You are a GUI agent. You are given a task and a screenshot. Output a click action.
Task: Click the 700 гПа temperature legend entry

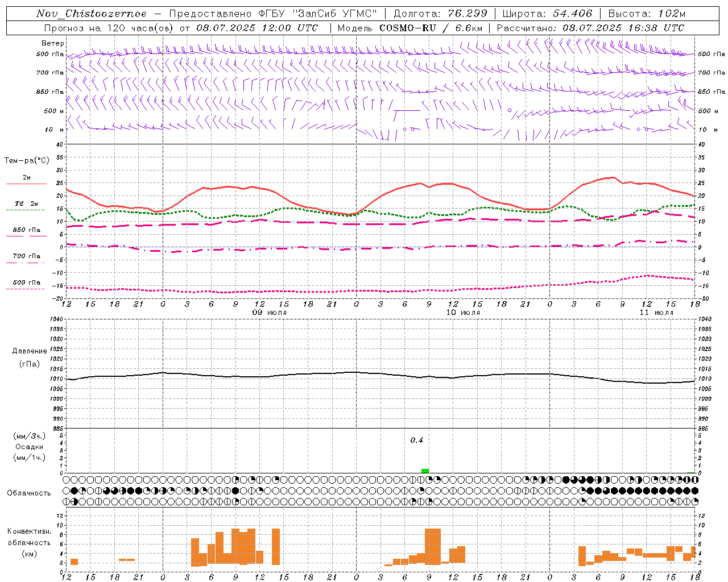pos(26,256)
